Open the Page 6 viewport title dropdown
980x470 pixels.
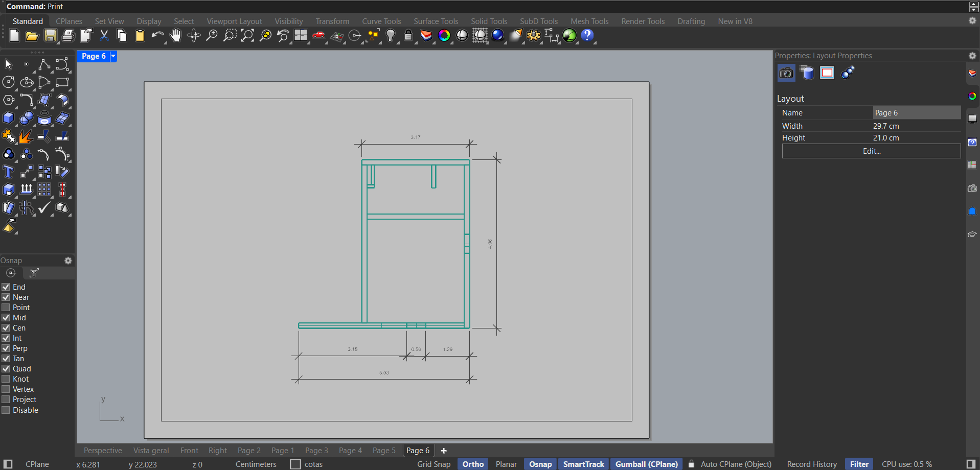click(113, 56)
